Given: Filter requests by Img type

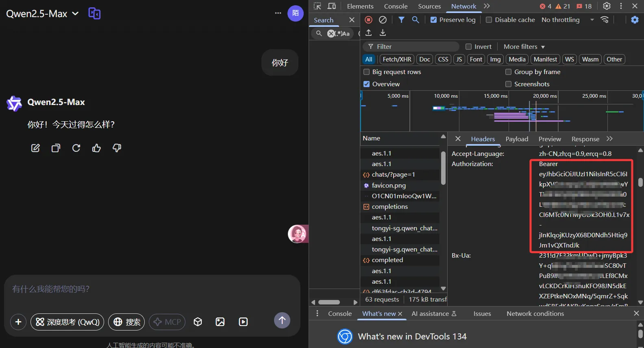Looking at the screenshot, I should tap(495, 59).
